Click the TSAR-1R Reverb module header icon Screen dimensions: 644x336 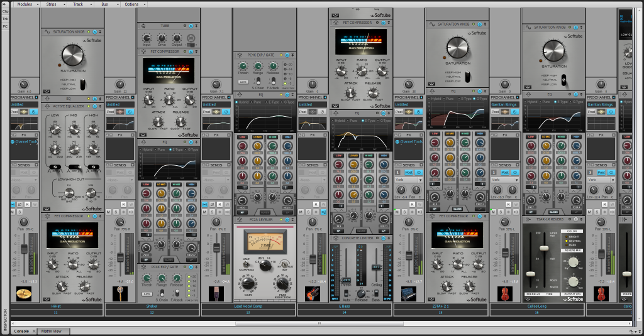point(528,219)
